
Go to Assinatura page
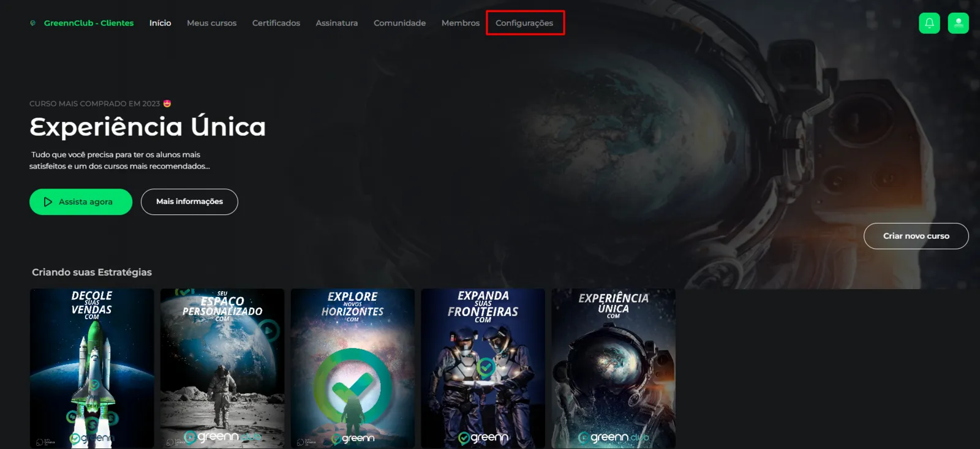(x=337, y=23)
